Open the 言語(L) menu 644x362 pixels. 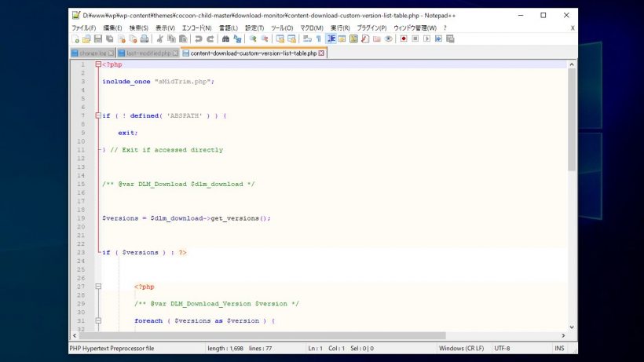[x=229, y=28]
